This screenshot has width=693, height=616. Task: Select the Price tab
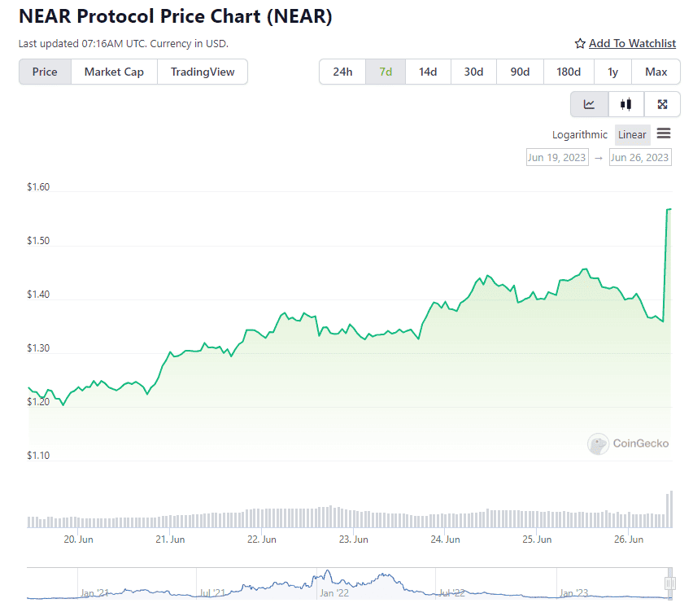45,72
